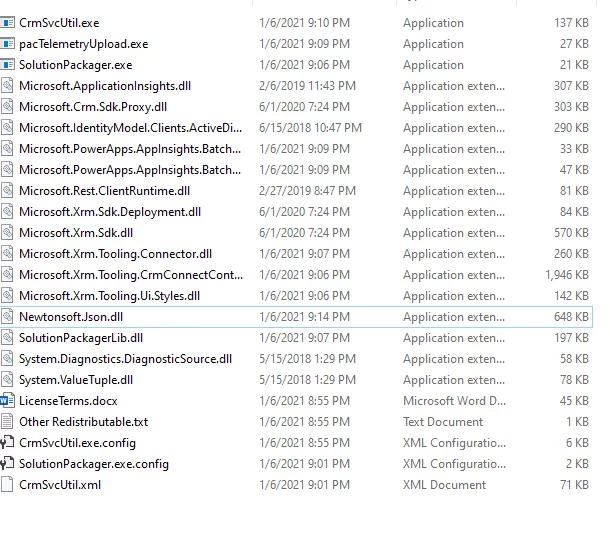Select the file name System.ValueTuple.dll

tap(76, 380)
